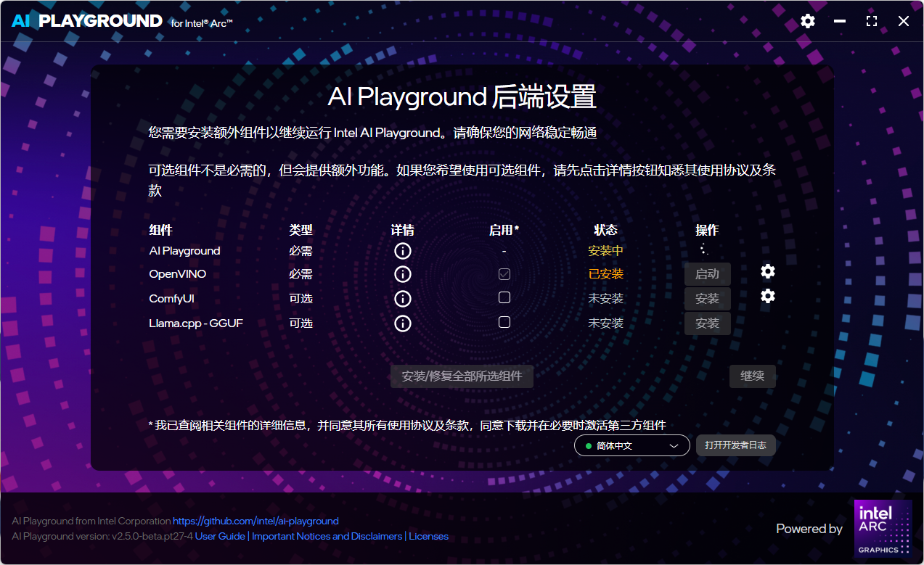Maximize the AI Playground window

872,21
